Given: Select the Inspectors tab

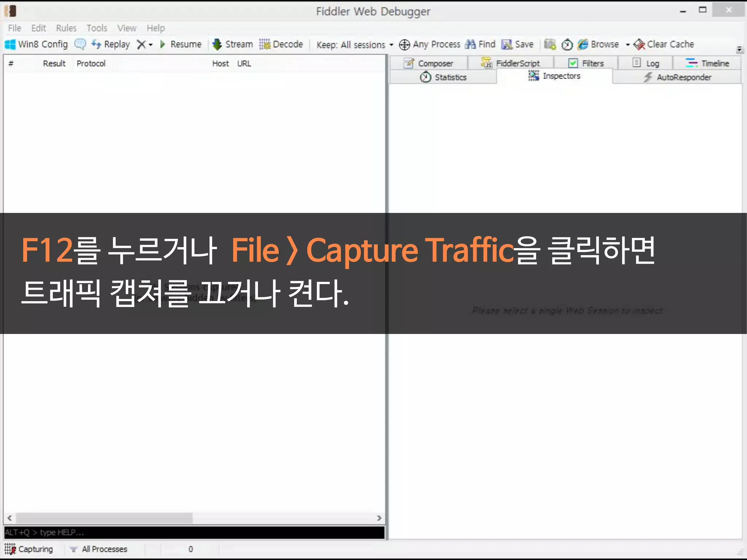Looking at the screenshot, I should [x=554, y=76].
